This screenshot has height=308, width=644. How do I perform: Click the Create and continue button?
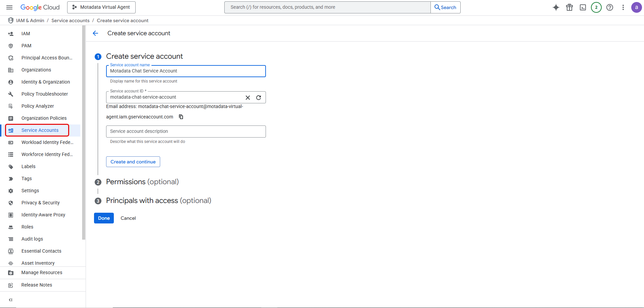[x=133, y=161]
